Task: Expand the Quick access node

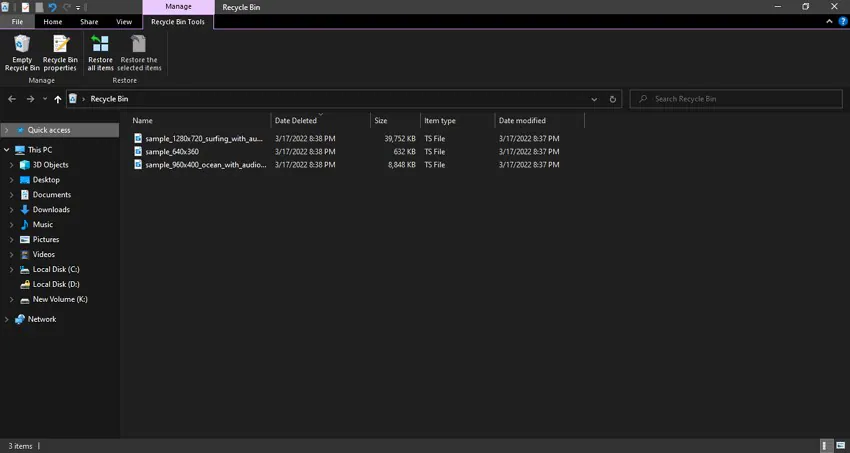Action: pos(7,130)
